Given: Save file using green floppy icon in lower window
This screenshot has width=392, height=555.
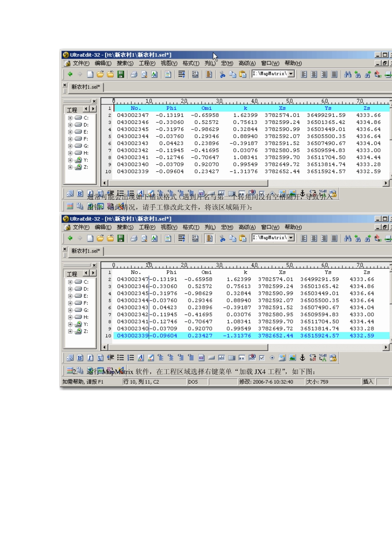Looking at the screenshot, I should click(121, 238).
